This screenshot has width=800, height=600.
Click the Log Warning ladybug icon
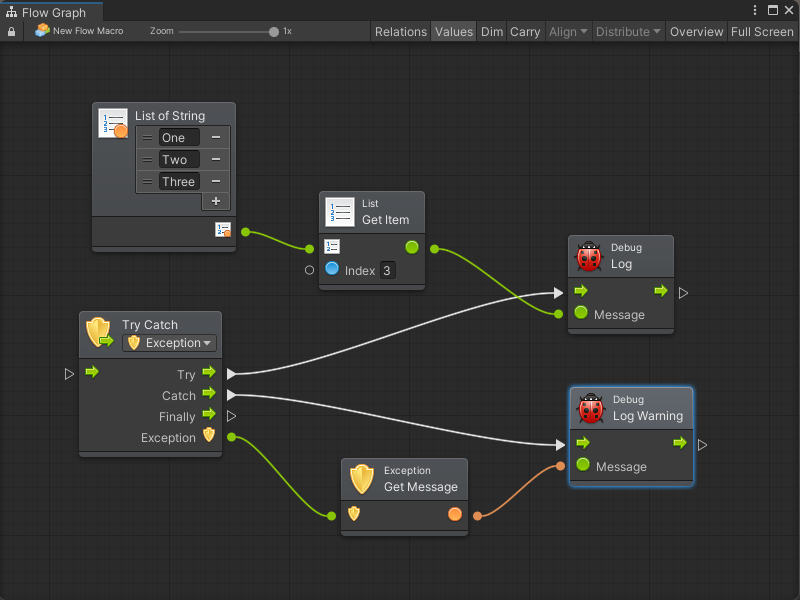[x=591, y=408]
